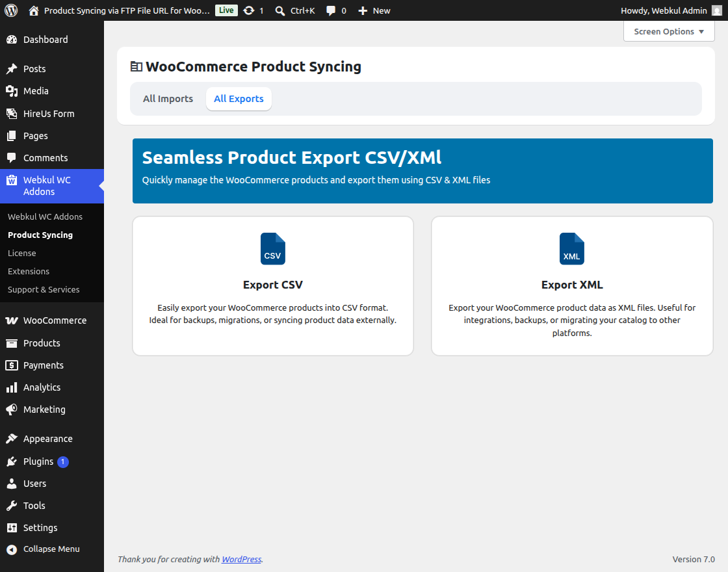Image resolution: width=728 pixels, height=572 pixels.
Task: Click the Export XML heading
Action: coord(572,285)
